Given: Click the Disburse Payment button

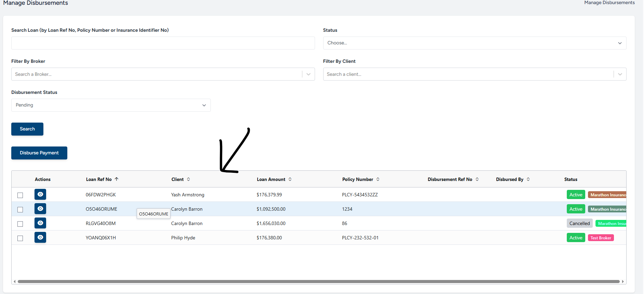Looking at the screenshot, I should tap(39, 153).
